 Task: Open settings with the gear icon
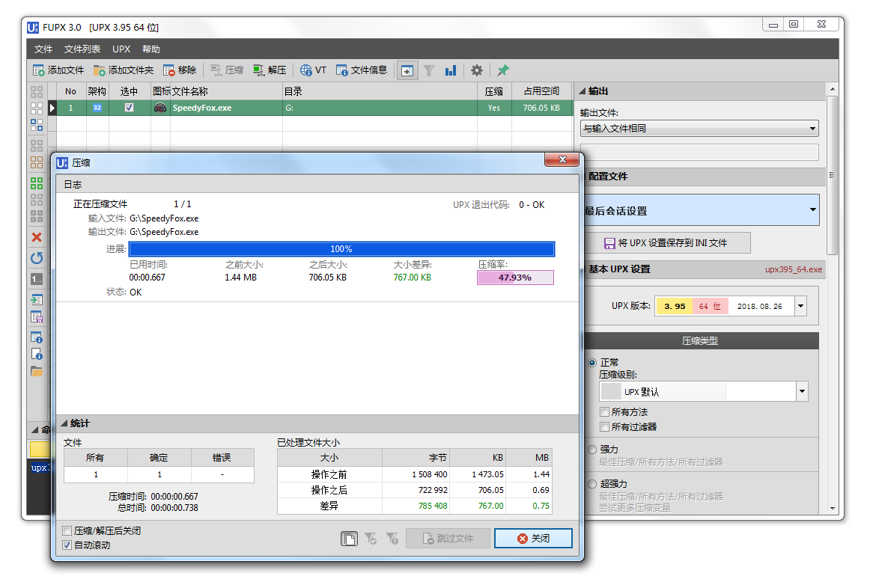(x=476, y=70)
